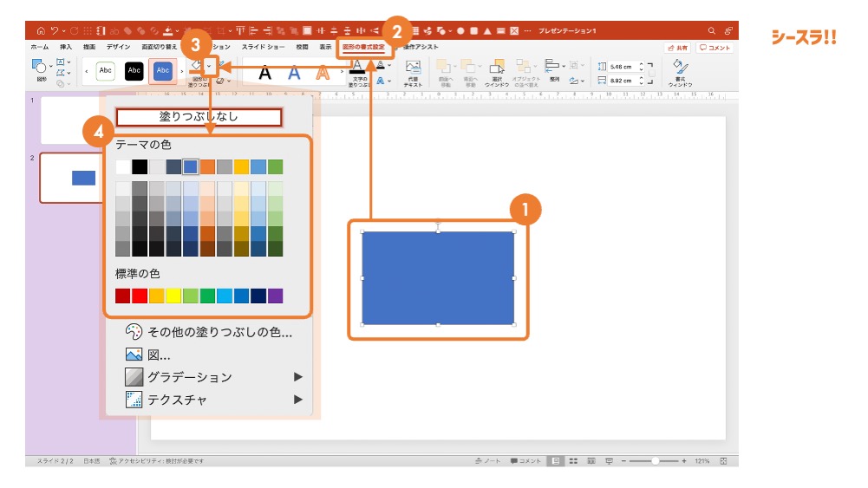Show more WordArt styles with right chevron
This screenshot has height=488, width=868.
pos(343,72)
